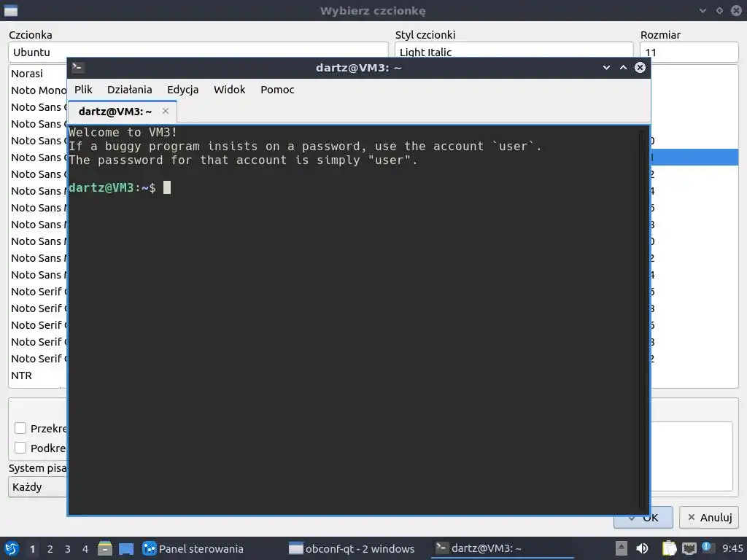The height and width of the screenshot is (560, 747).
Task: Open the Każdy writing system dropdown
Action: click(38, 487)
